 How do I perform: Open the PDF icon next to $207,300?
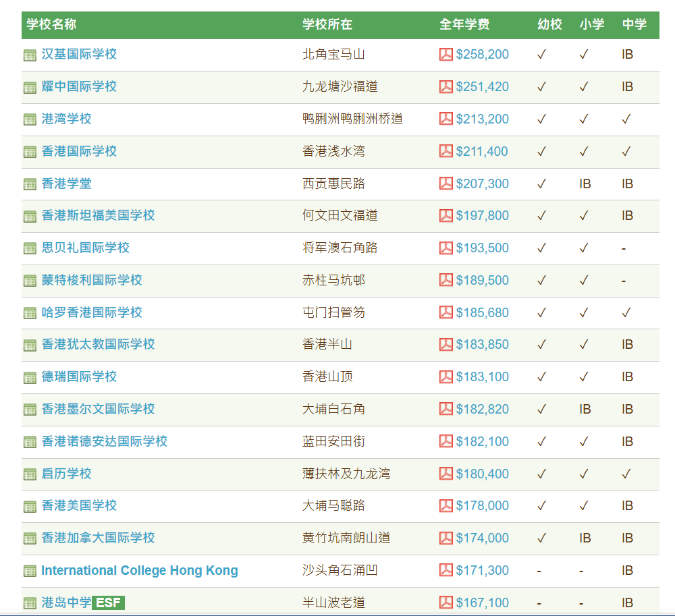coord(446,184)
